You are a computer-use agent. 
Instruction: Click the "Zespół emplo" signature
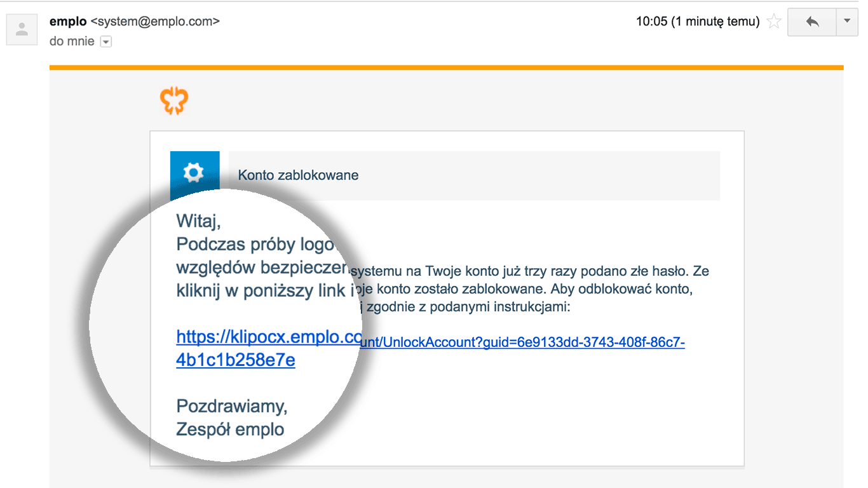pos(230,430)
